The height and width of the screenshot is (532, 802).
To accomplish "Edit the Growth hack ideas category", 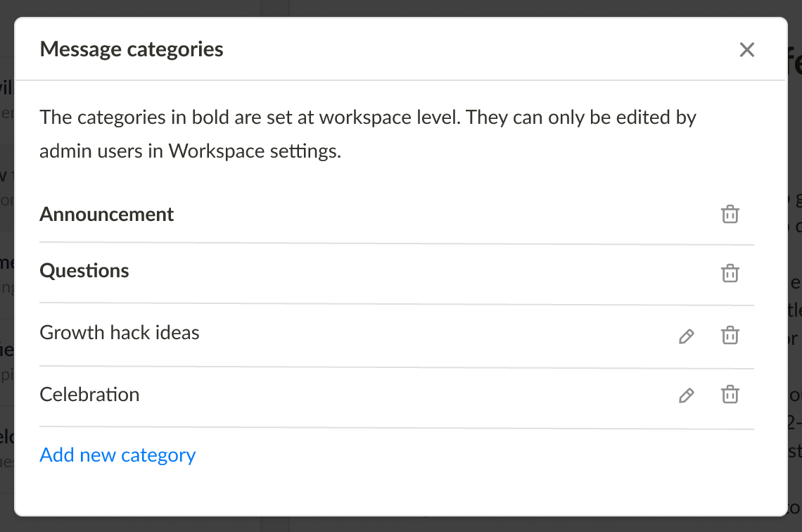I will (686, 336).
